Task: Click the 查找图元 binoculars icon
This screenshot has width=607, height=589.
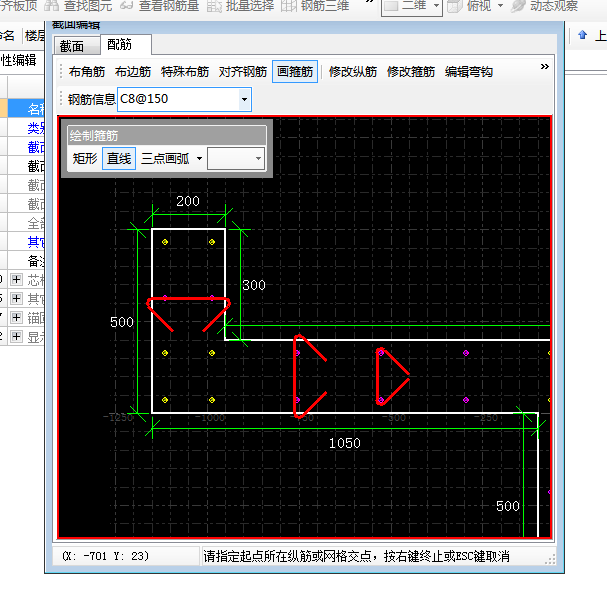Action: (x=52, y=5)
